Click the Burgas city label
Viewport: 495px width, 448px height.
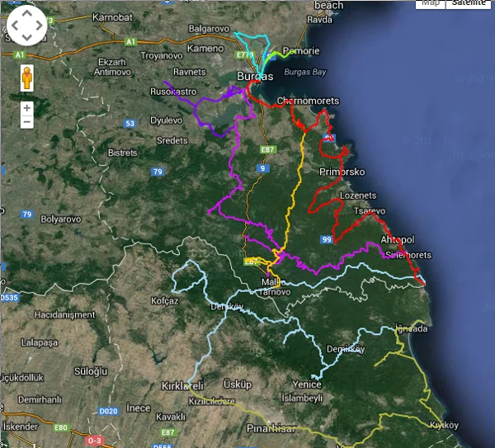pyautogui.click(x=254, y=77)
